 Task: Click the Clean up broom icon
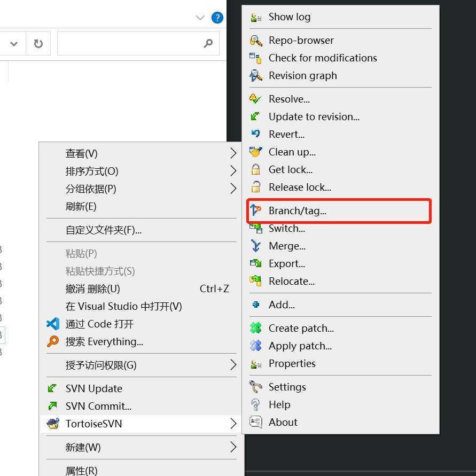[x=255, y=152]
